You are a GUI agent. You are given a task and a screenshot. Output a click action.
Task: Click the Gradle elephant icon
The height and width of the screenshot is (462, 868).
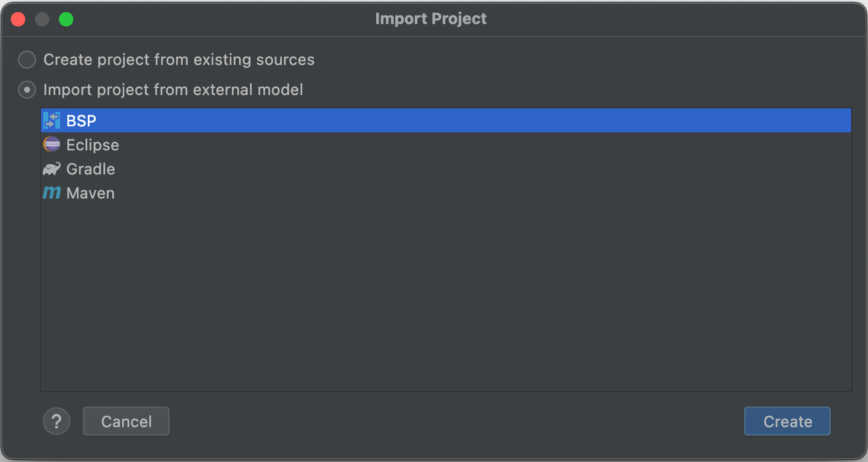point(52,169)
